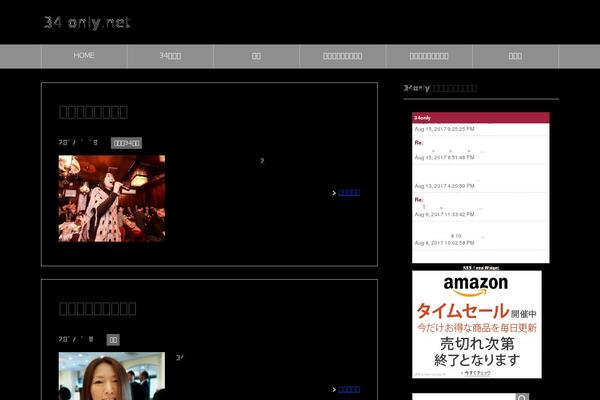Click the sidebar search input field
600x400 pixels.
(464, 397)
